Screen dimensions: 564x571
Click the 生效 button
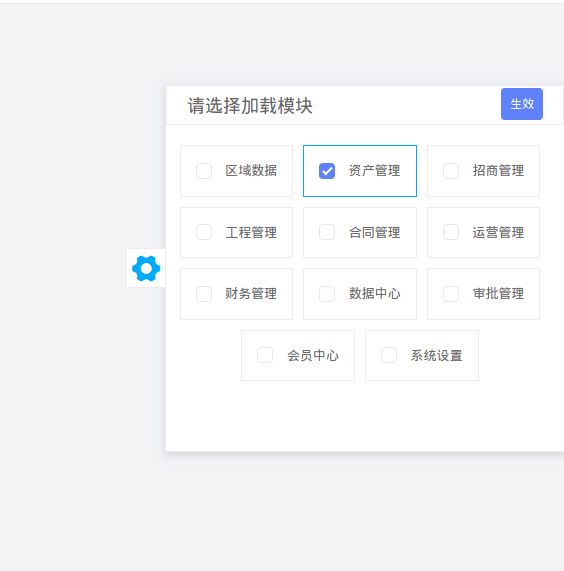[522, 104]
